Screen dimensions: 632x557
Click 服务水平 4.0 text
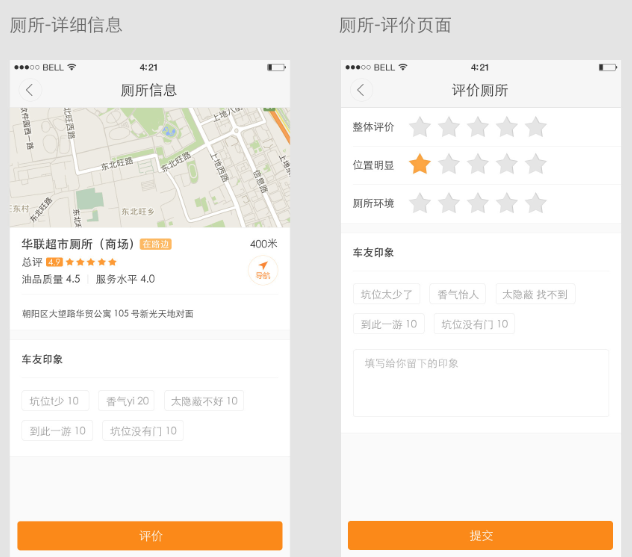point(125,279)
